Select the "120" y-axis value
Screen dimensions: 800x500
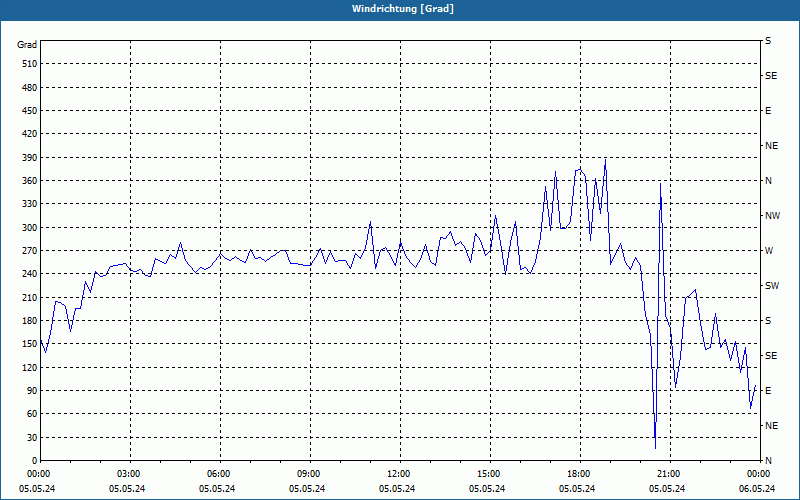point(30,367)
